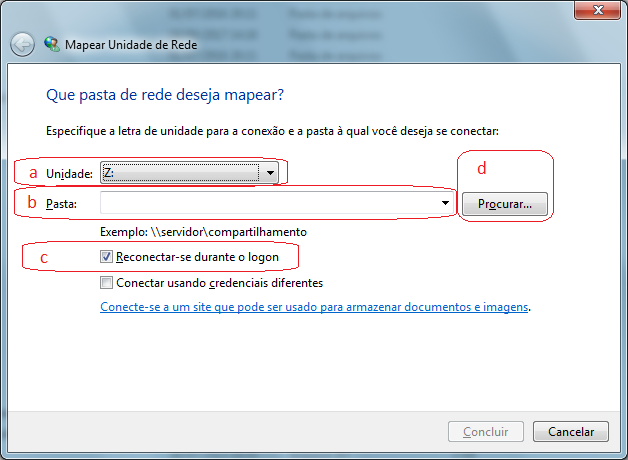Click the heading Que pasta de rede deseja mapear
628x460 pixels.
tap(165, 96)
